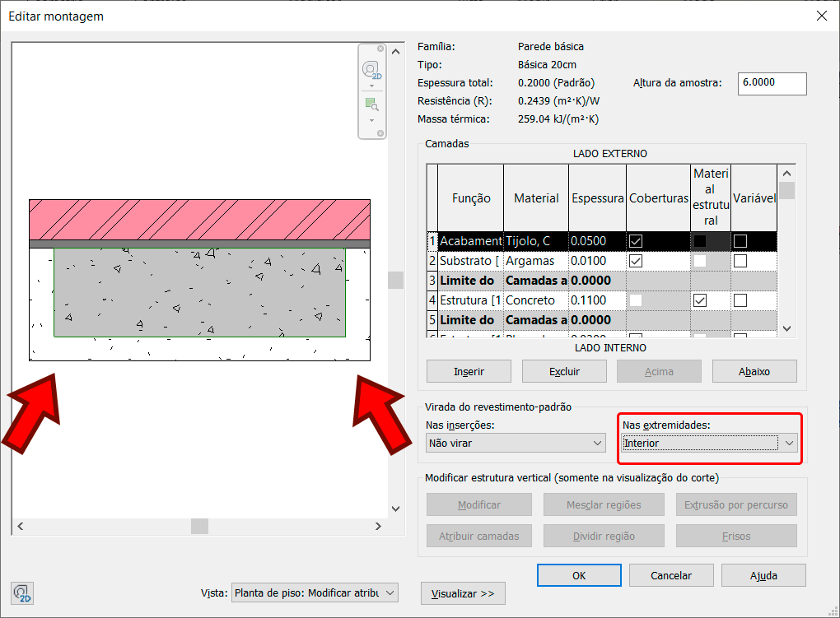
Task: Open the navigation bar customize menu
Action: tap(380, 132)
